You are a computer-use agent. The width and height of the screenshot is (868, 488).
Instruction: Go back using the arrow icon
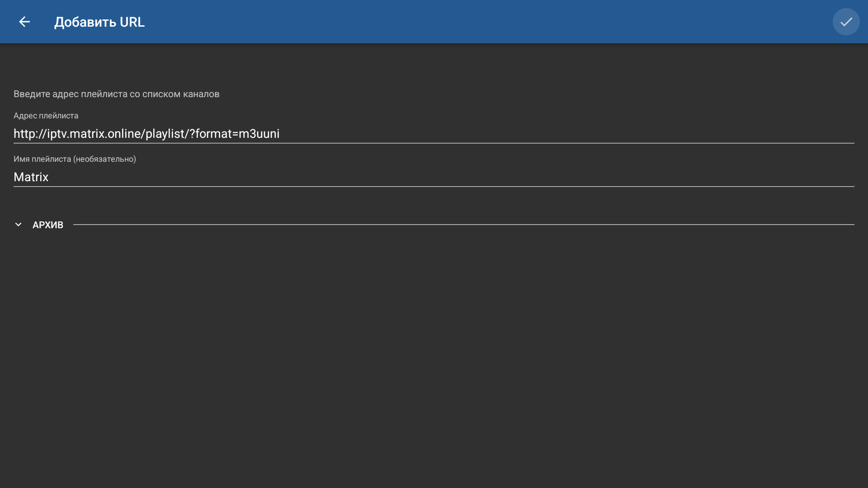(x=24, y=22)
